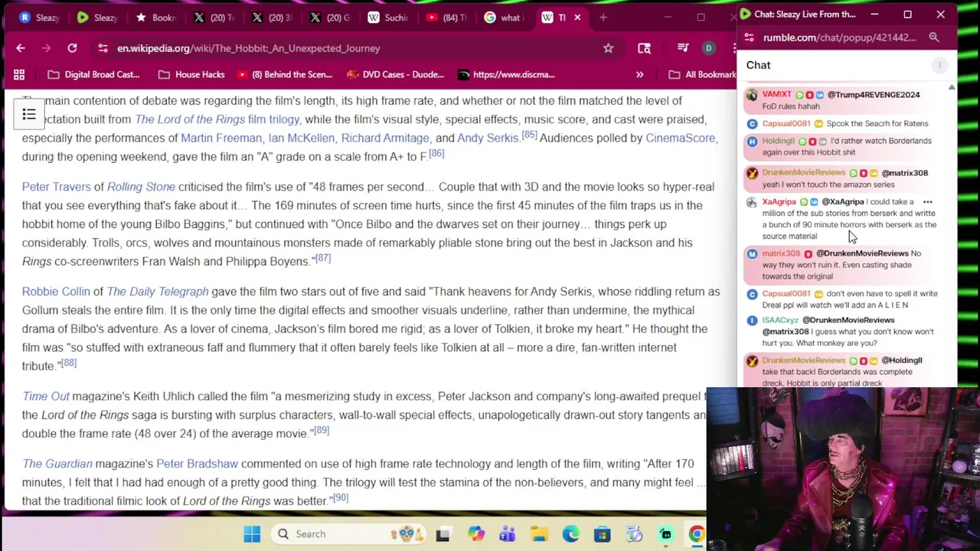Open site information icon in address bar
The width and height of the screenshot is (980, 551).
[x=103, y=48]
